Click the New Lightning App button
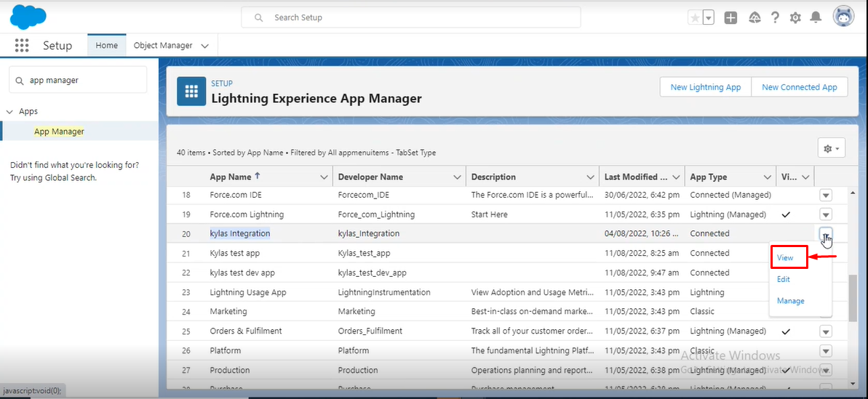 (x=705, y=87)
